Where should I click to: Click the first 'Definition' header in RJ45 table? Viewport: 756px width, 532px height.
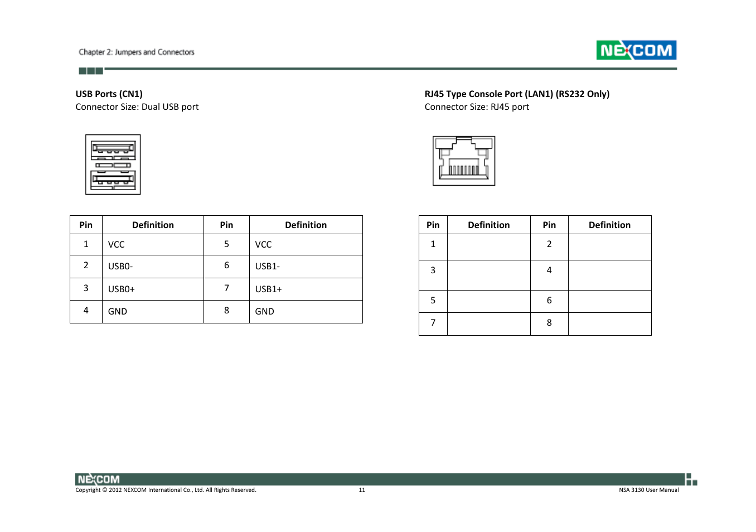point(489,225)
